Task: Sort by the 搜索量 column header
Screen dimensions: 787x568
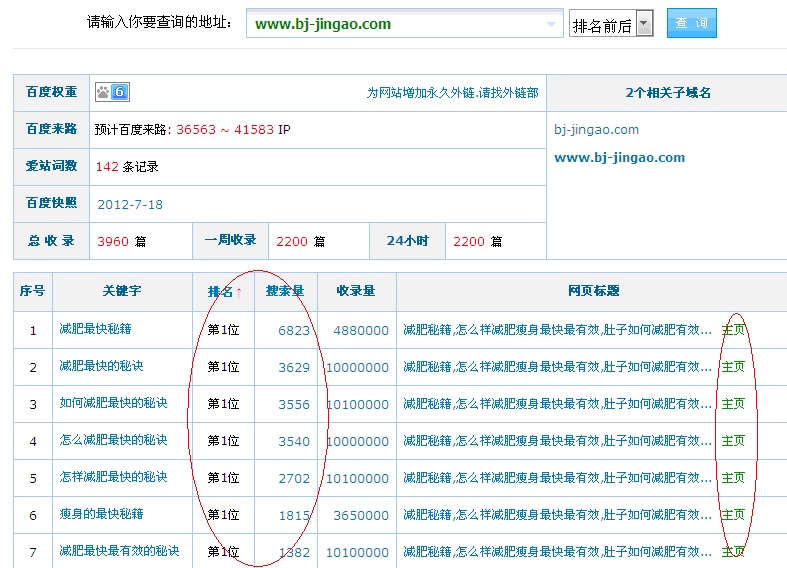Action: click(285, 291)
